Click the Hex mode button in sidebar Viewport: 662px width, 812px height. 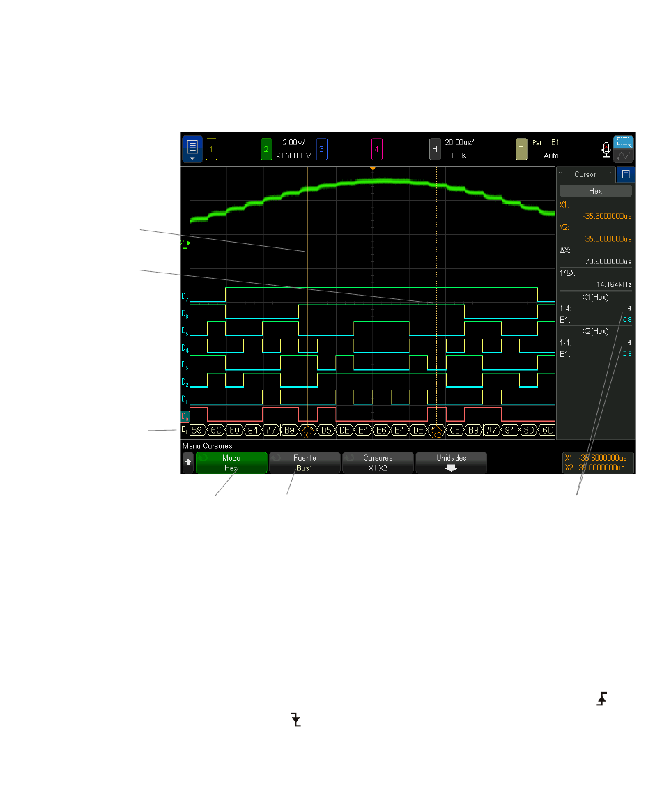(596, 191)
